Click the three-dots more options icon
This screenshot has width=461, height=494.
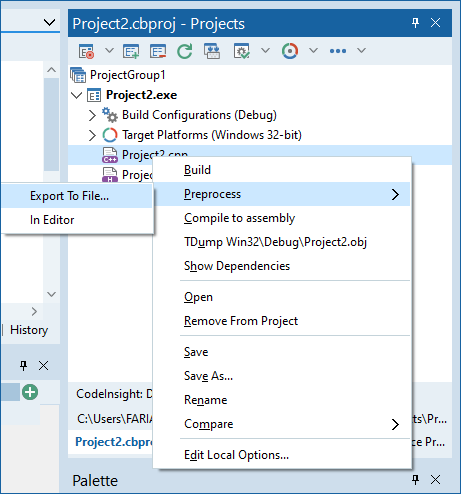(x=338, y=51)
